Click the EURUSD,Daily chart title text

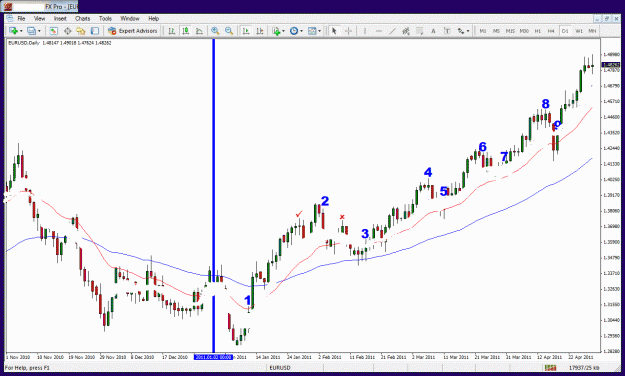24,43
